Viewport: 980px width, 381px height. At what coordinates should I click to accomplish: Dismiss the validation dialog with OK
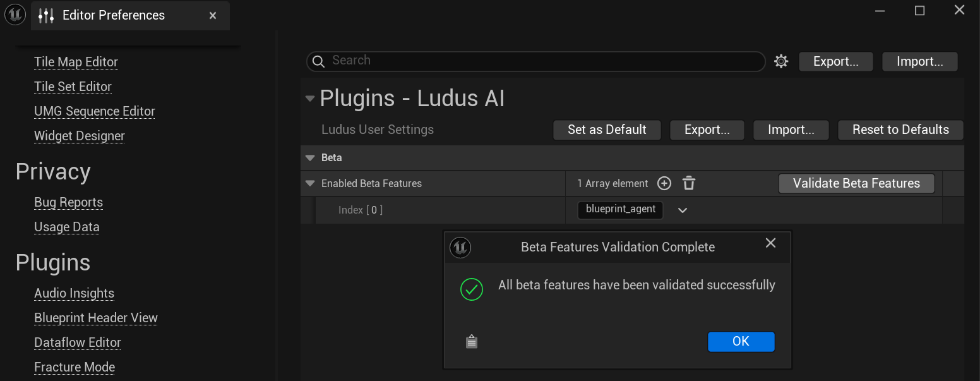pos(741,341)
